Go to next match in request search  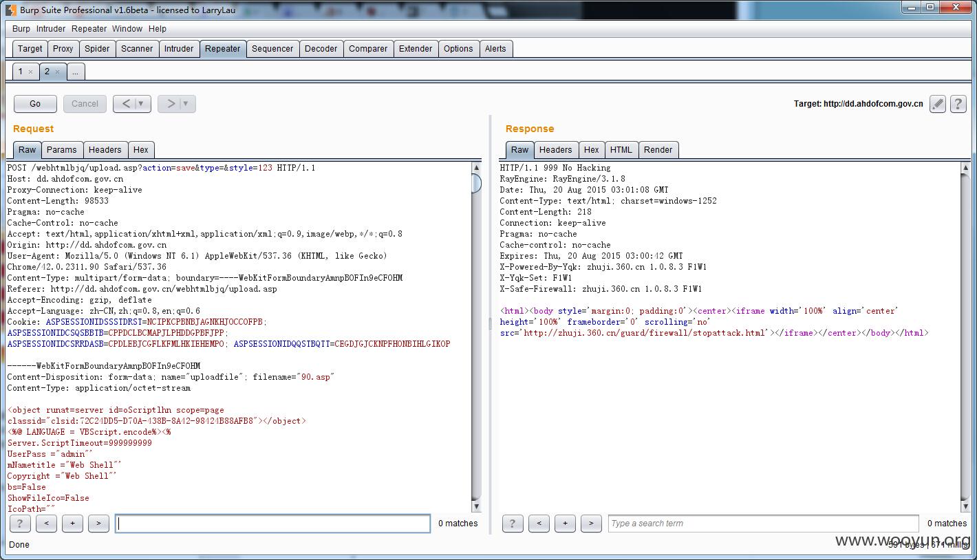(x=98, y=524)
